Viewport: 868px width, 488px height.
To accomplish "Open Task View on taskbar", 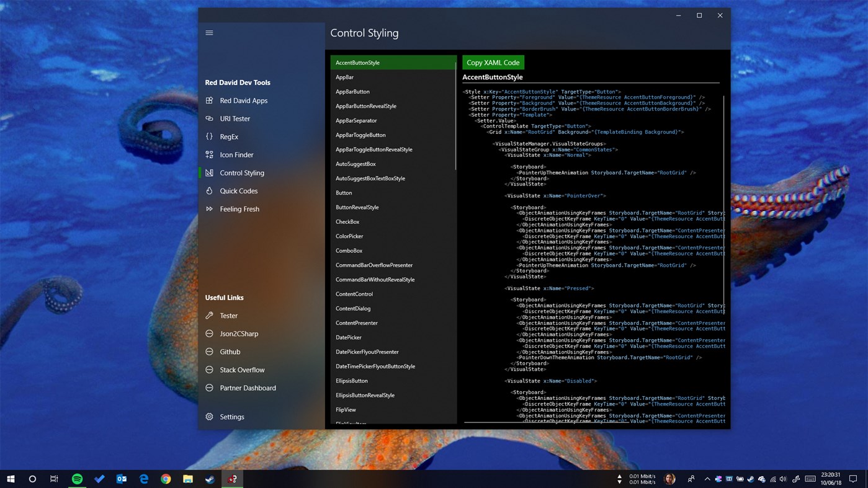I will 55,479.
